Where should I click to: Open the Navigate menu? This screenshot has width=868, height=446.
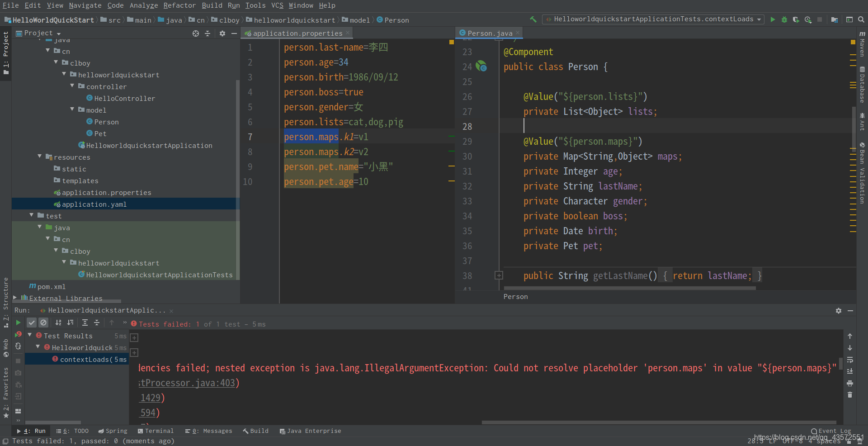85,5
